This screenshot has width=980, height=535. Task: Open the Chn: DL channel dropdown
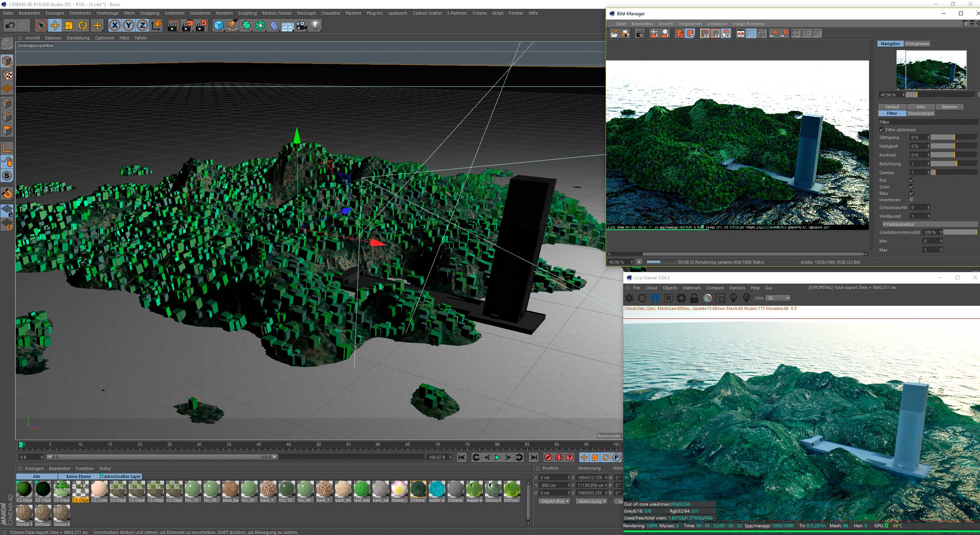(x=778, y=298)
